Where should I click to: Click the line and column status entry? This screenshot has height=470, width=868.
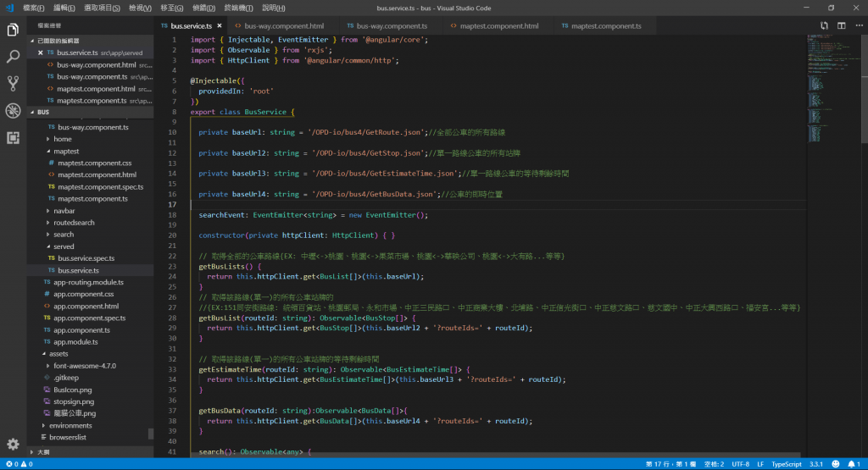pos(670,464)
